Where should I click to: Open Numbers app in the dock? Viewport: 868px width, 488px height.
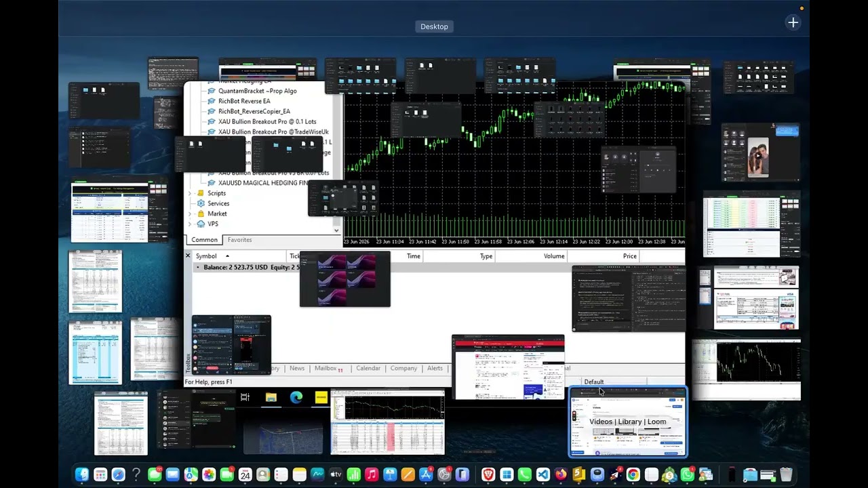point(353,475)
